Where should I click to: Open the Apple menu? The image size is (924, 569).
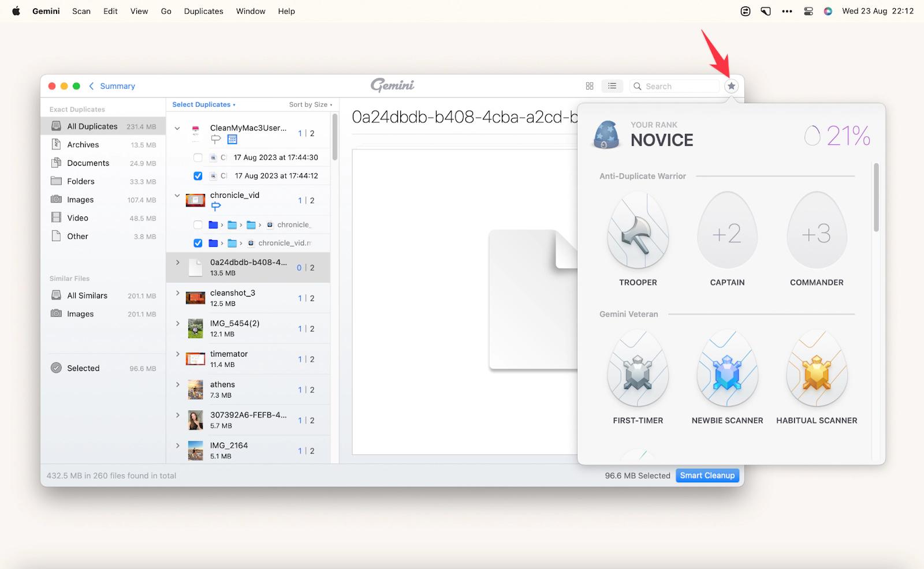coord(16,11)
